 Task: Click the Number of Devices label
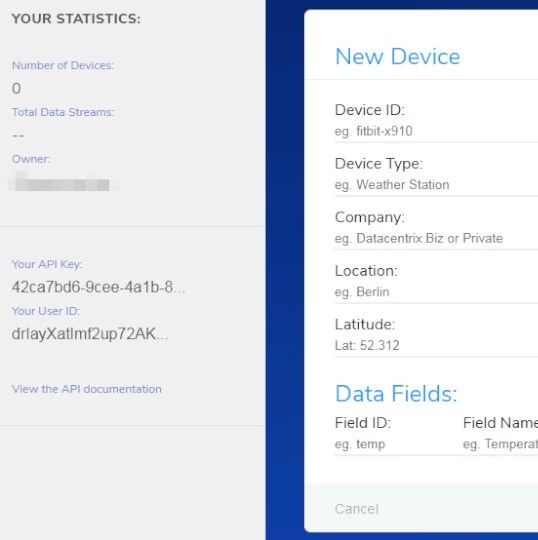point(63,65)
